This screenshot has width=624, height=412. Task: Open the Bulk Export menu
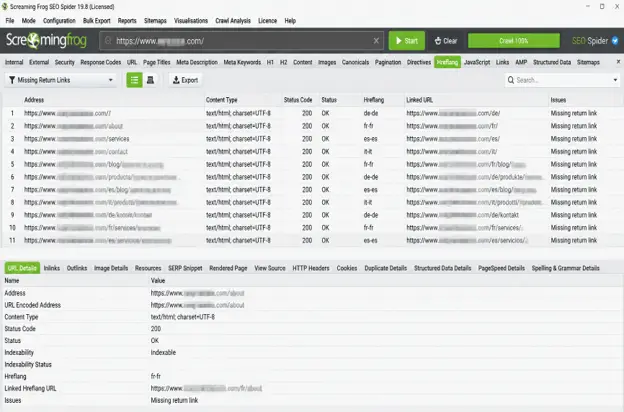click(x=96, y=21)
